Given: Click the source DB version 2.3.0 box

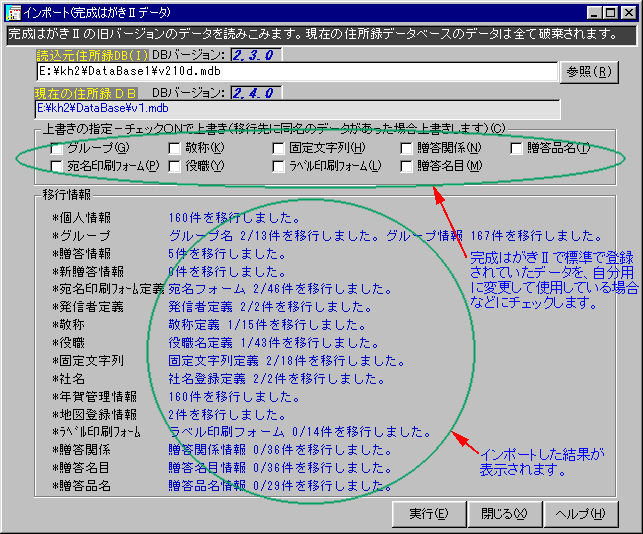Looking at the screenshot, I should [x=257, y=55].
